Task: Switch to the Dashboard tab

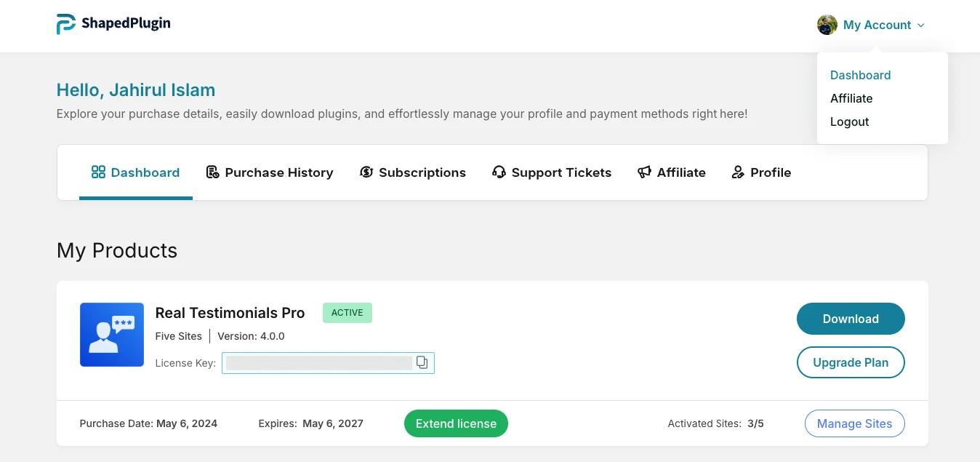Action: 136,172
